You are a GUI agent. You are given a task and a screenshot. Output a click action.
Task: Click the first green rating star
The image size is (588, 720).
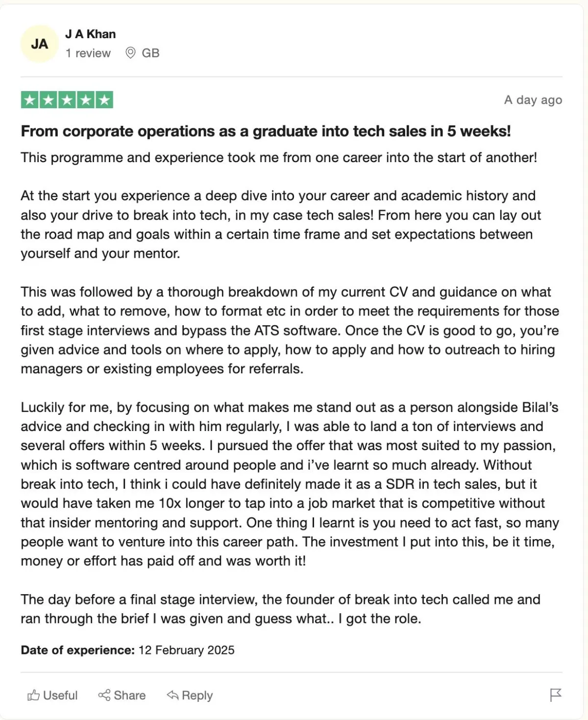coord(30,100)
